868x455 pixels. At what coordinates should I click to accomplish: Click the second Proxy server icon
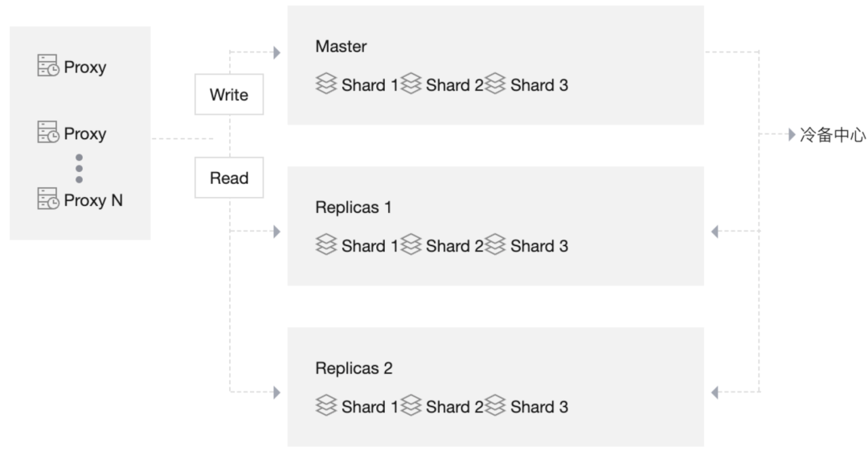(48, 133)
